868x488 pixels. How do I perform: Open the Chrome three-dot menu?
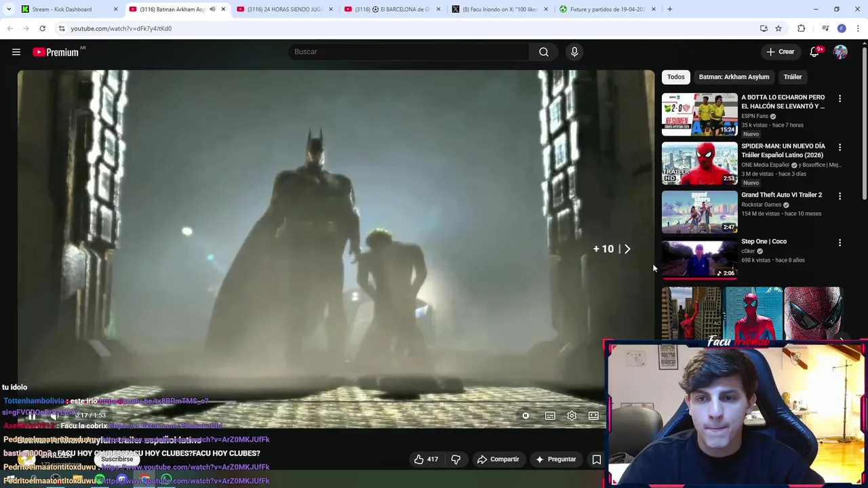(x=859, y=28)
